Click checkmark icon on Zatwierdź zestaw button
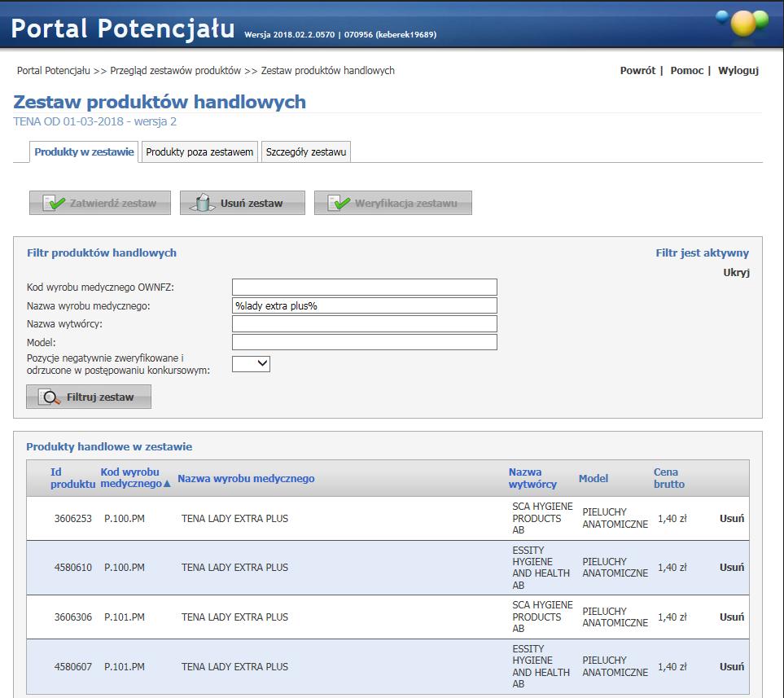The image size is (784, 698). (x=54, y=203)
